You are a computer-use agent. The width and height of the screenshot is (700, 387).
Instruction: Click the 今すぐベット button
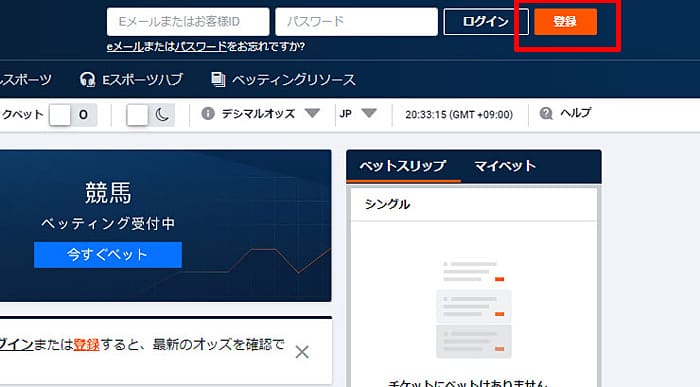tap(108, 255)
